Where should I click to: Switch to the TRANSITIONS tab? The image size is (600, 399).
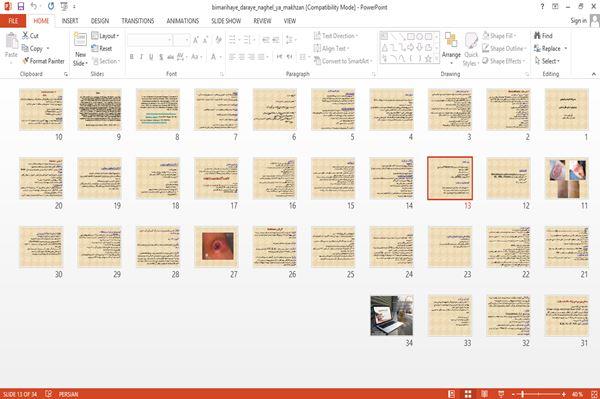point(138,21)
